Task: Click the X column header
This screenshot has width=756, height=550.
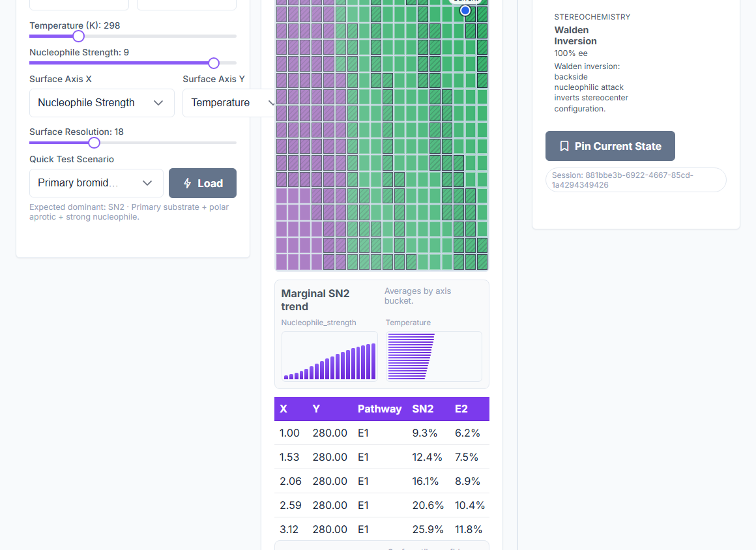Action: [283, 409]
